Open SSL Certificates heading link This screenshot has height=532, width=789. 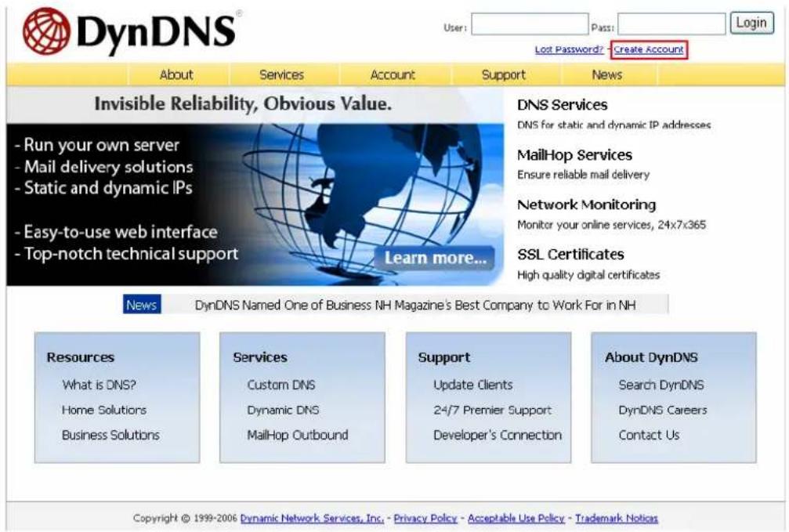point(570,255)
